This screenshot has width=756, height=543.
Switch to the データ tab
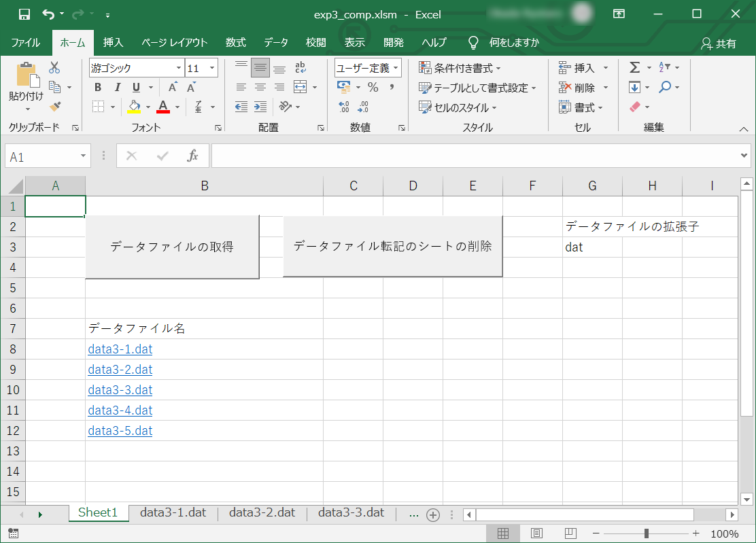click(276, 43)
